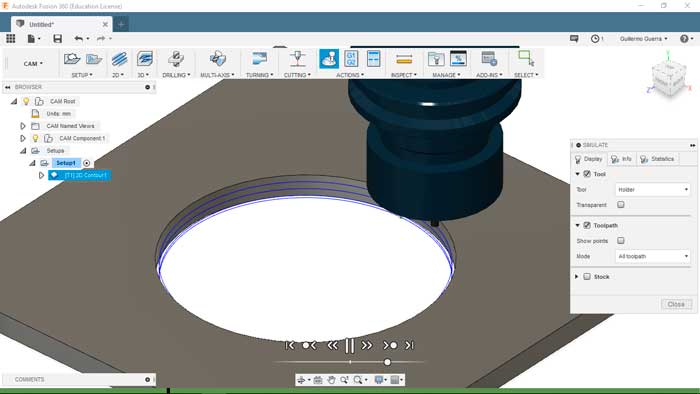Open the Guillermo Guerra account dropdown
This screenshot has width=700, height=394.
643,39
